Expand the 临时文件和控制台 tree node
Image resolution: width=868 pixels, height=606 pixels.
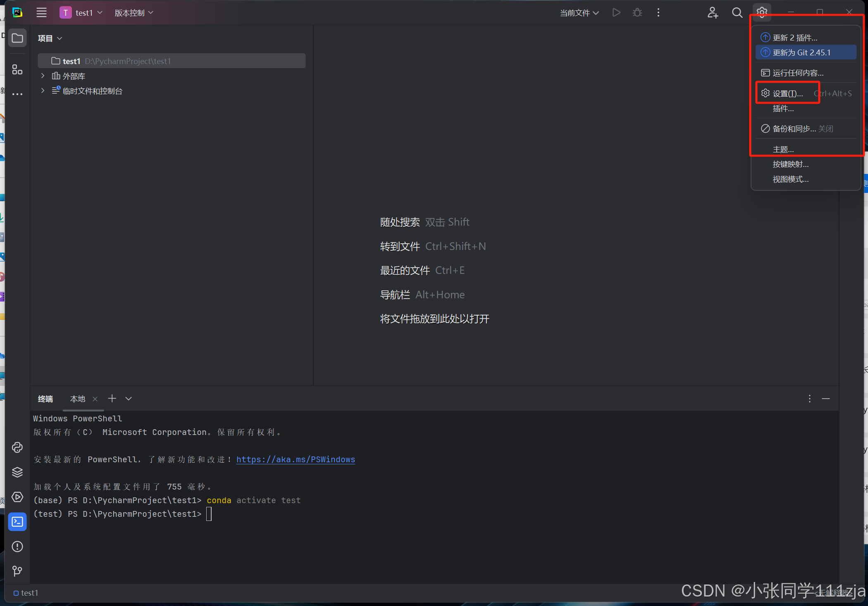43,91
